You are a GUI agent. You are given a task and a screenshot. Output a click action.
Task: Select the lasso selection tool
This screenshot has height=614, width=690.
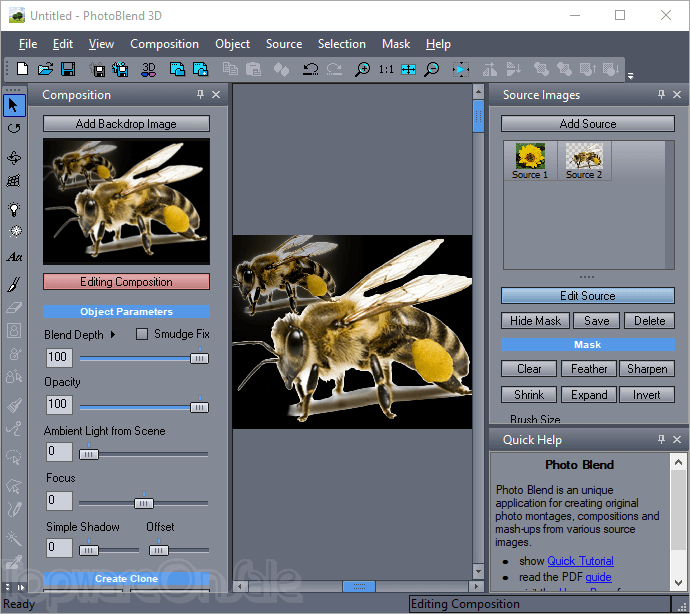coord(14,457)
